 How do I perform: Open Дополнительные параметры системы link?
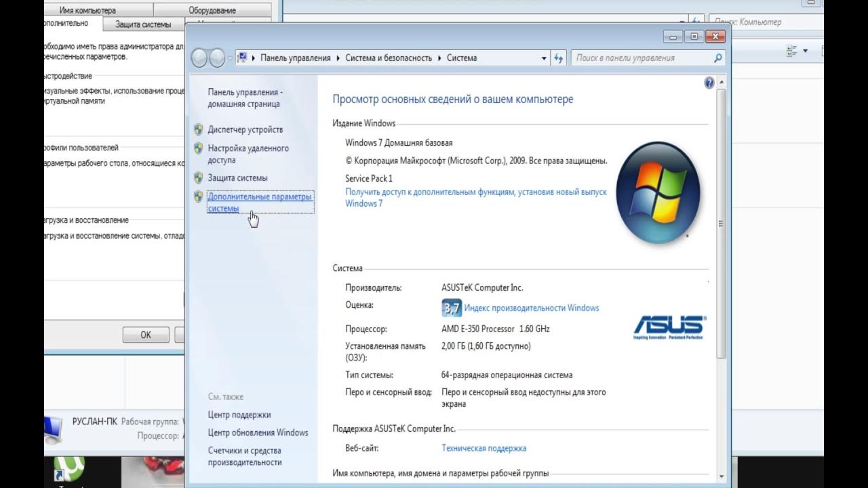coord(260,203)
